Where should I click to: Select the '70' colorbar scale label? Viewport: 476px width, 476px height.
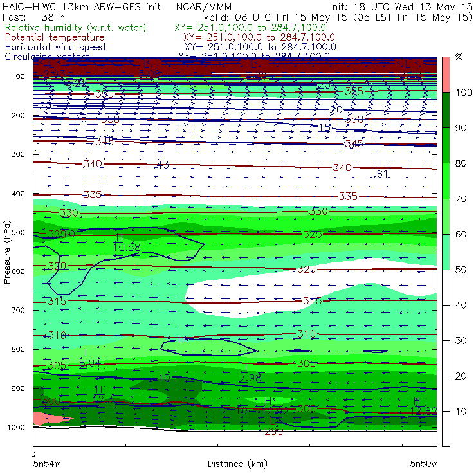coord(461,199)
